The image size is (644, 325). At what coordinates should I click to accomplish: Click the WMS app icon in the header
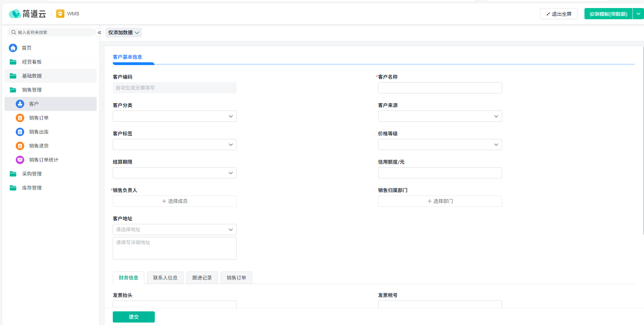60,14
